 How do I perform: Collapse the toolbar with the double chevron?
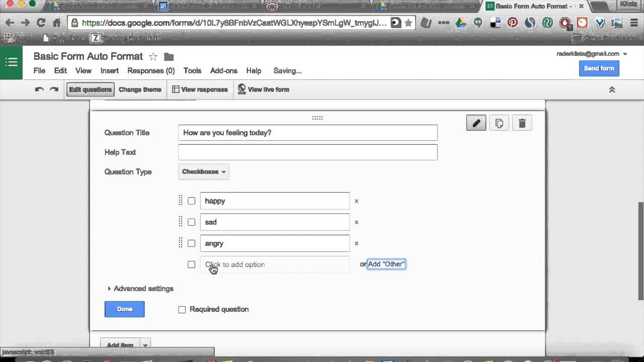[x=612, y=89]
